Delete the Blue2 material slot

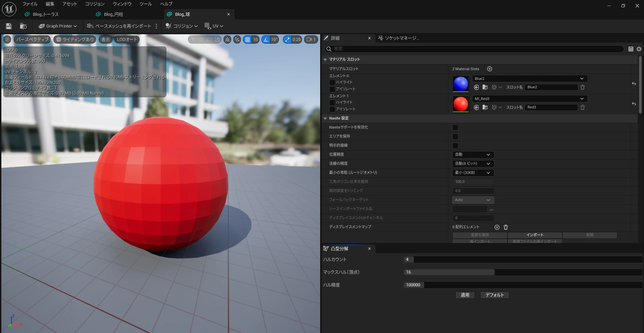[583, 87]
